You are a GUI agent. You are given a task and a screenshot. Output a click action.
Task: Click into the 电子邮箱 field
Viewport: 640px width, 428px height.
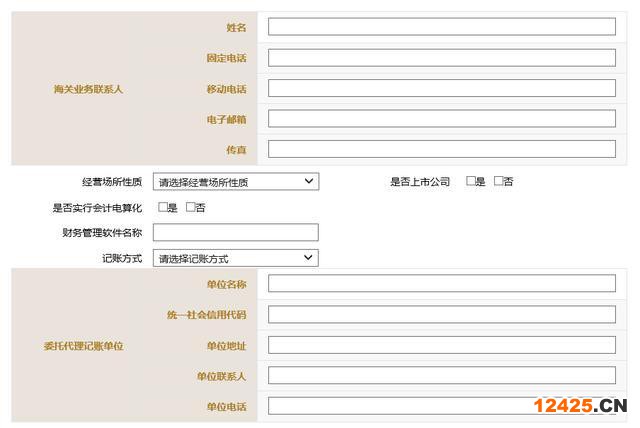441,119
